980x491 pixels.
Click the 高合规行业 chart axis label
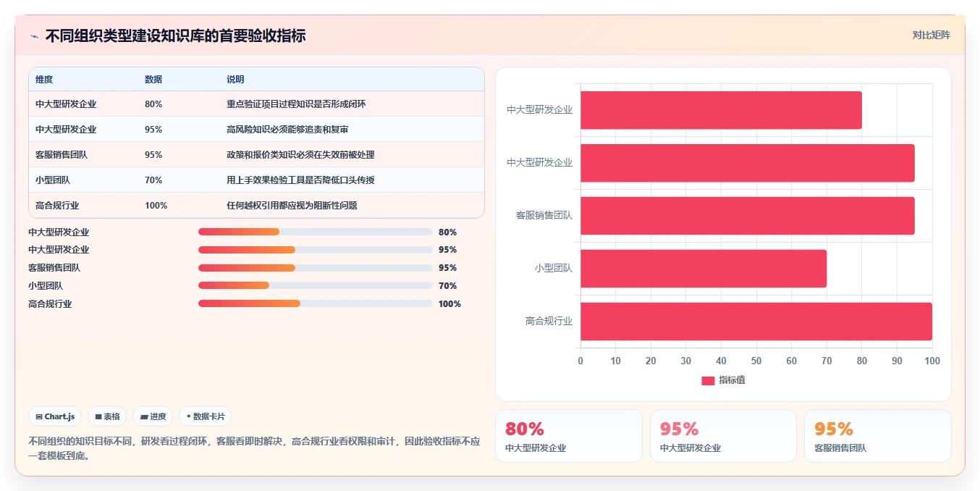pos(549,322)
